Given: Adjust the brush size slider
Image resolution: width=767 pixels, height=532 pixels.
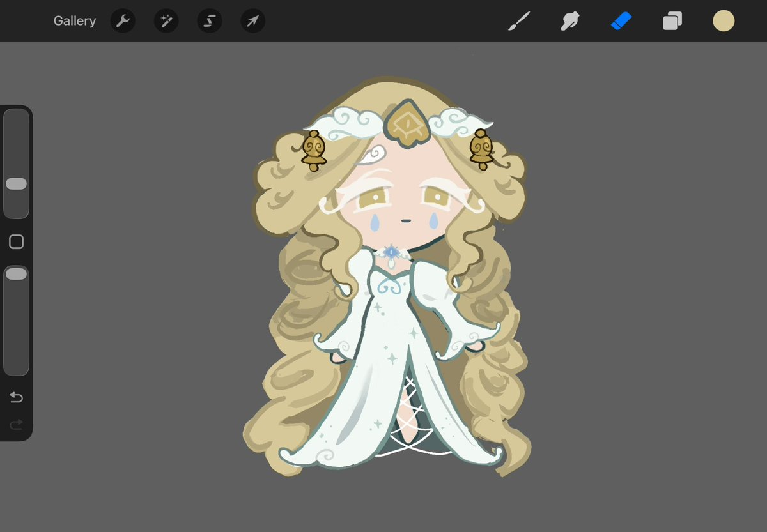Looking at the screenshot, I should tap(16, 163).
